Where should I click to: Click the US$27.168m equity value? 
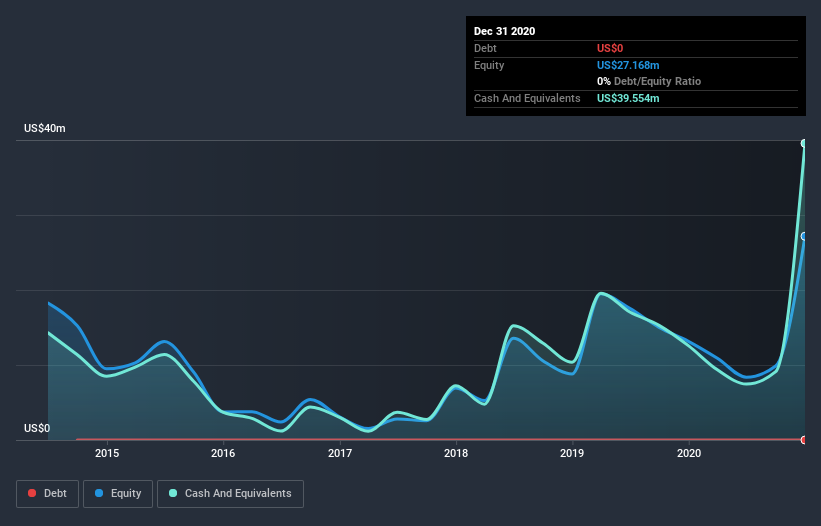click(628, 65)
